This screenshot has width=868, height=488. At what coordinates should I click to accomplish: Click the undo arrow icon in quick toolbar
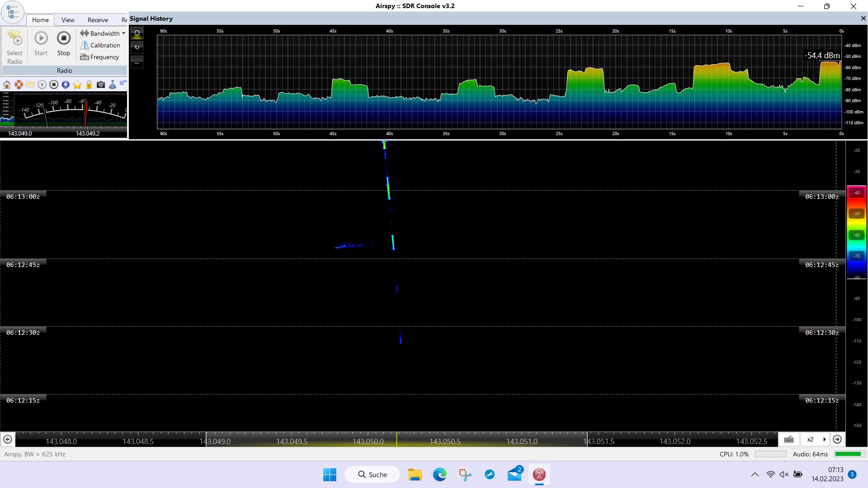point(123,84)
